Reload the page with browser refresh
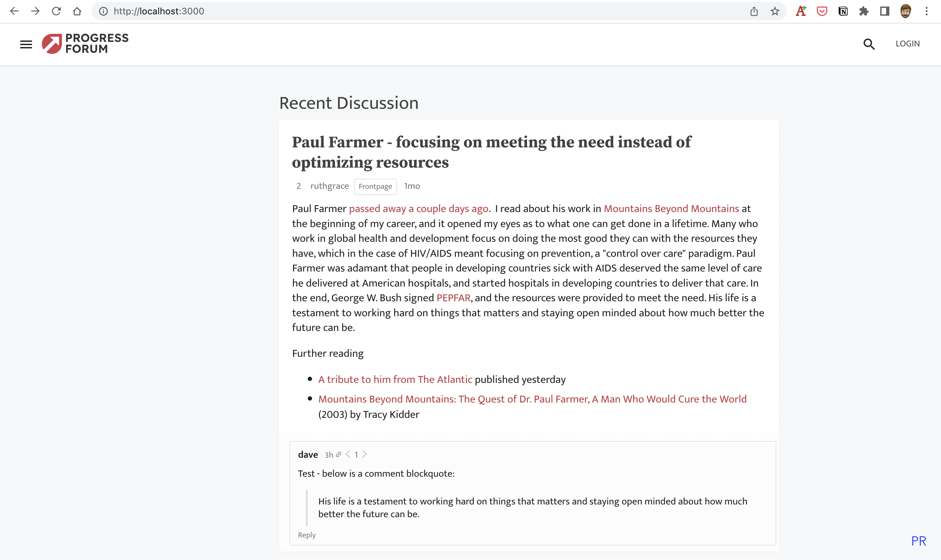Image resolution: width=941 pixels, height=560 pixels. tap(56, 11)
